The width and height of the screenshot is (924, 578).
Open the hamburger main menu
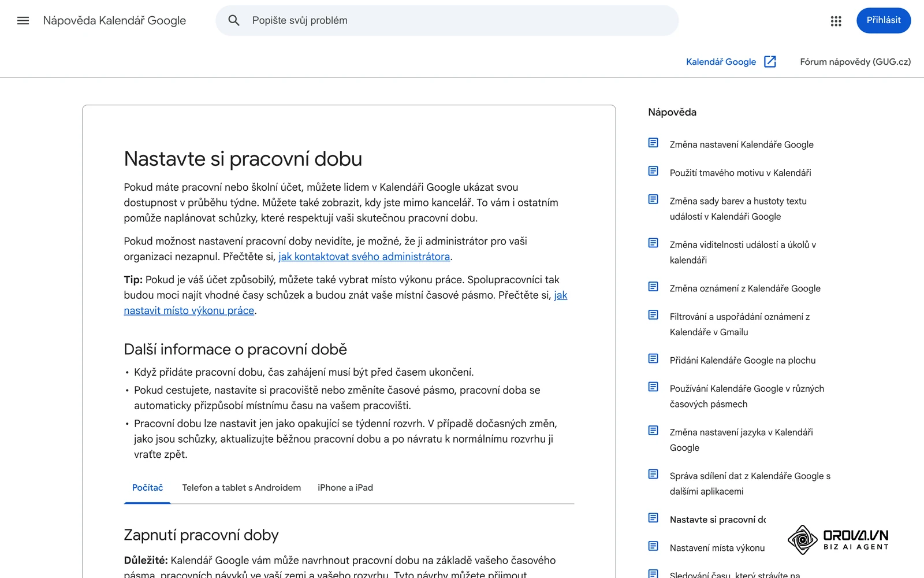(23, 21)
